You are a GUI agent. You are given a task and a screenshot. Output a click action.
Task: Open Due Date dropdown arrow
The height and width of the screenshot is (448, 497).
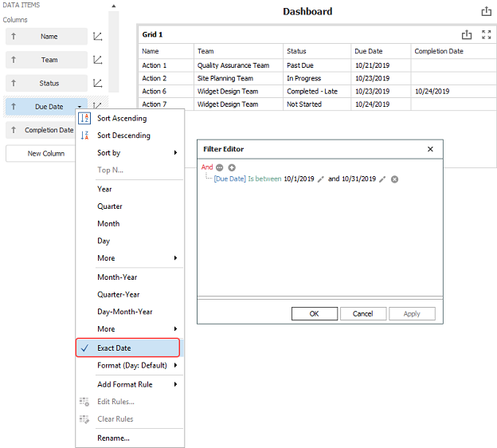[x=79, y=107]
